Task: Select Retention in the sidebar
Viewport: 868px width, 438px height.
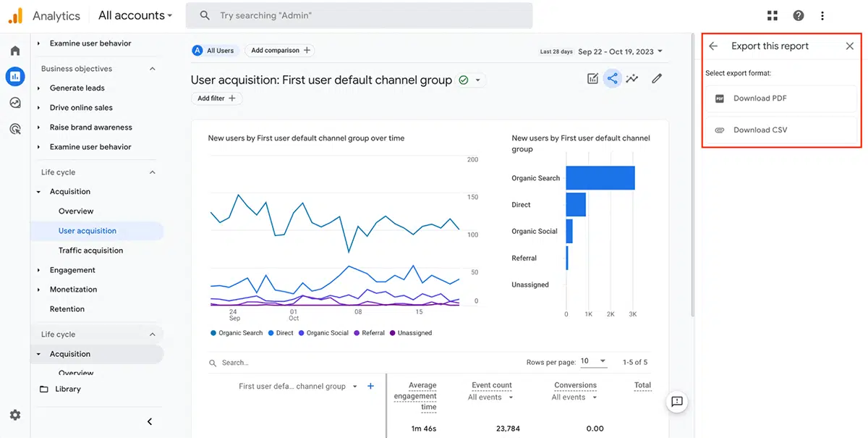Action: (x=67, y=309)
